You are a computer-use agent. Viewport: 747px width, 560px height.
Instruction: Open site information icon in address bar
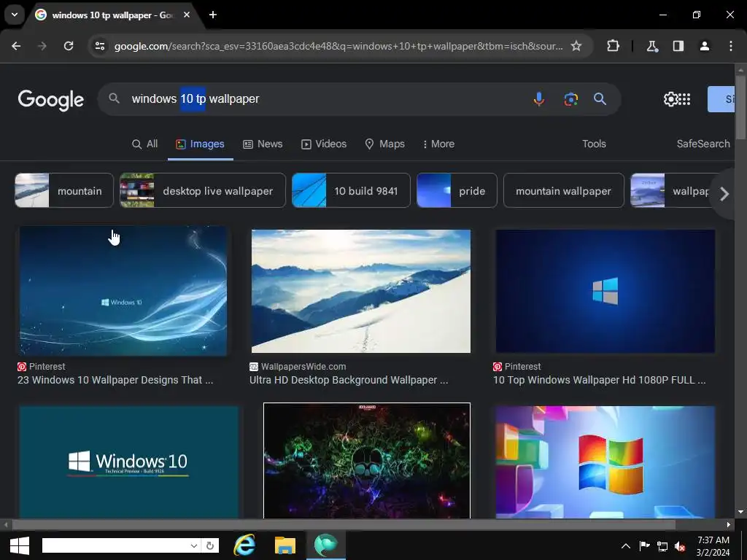(x=100, y=46)
